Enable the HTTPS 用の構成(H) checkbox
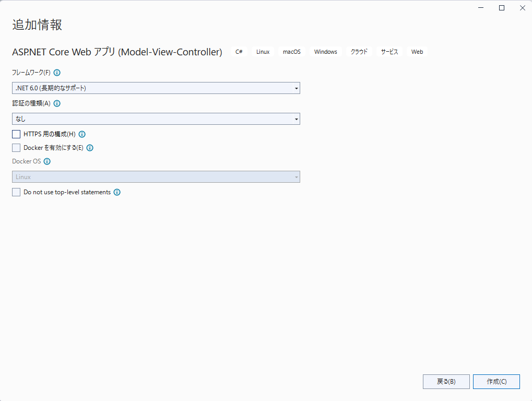 click(16, 134)
